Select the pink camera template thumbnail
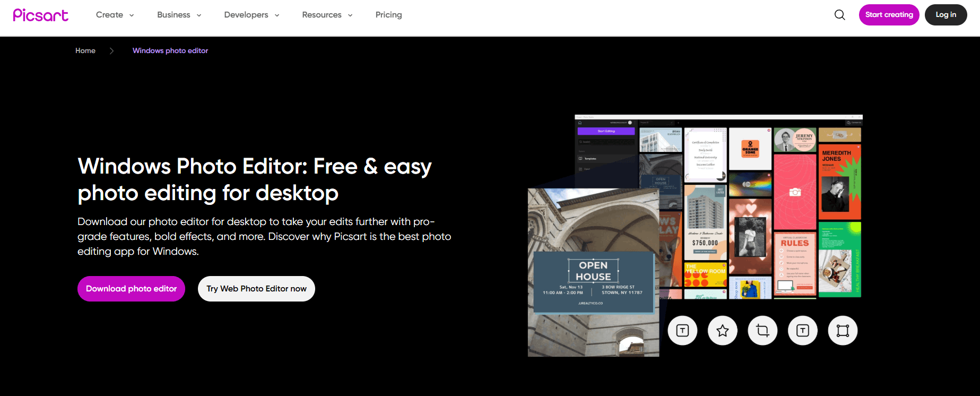Viewport: 980px width, 396px height. point(795,192)
